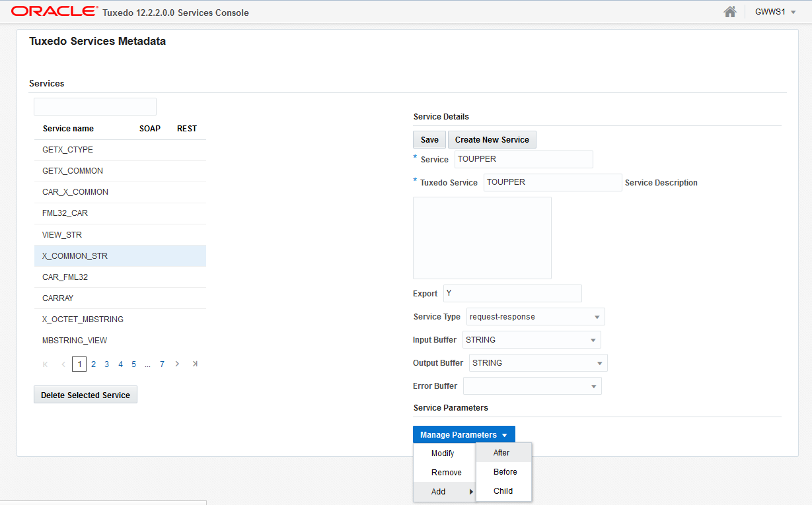812x505 pixels.
Task: Open services page 3
Action: tap(106, 364)
